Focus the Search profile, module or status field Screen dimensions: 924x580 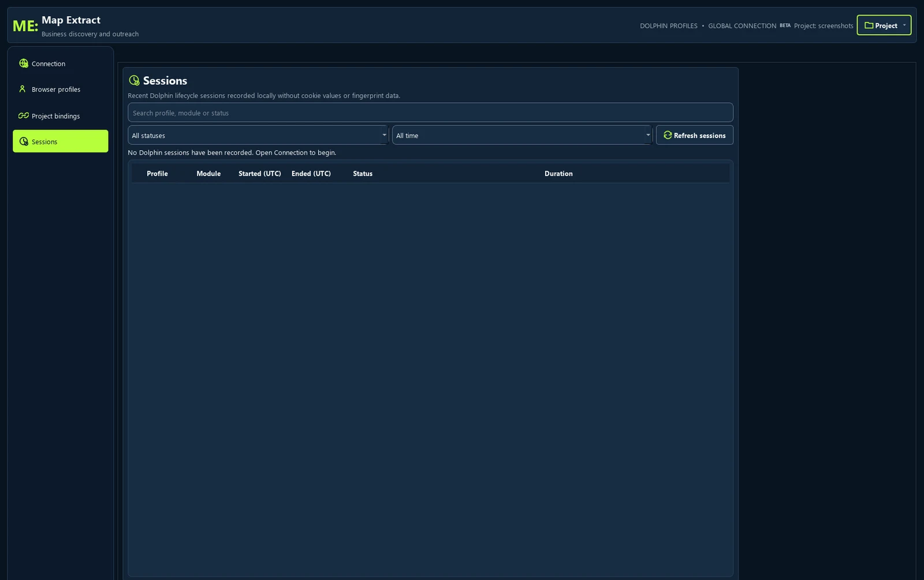(x=430, y=113)
